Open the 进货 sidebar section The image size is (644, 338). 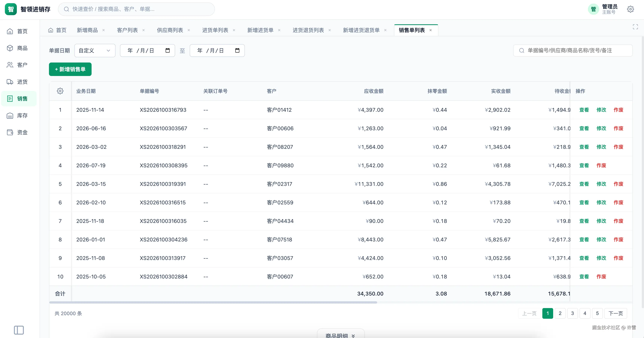coord(19,82)
